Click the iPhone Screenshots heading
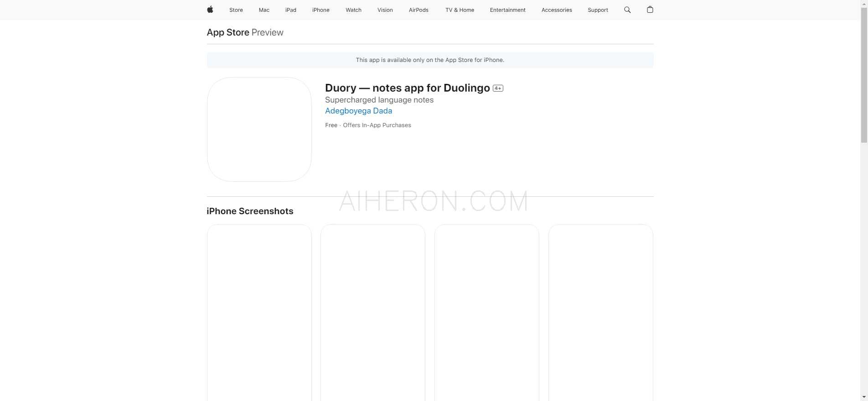The width and height of the screenshot is (868, 401). tap(250, 211)
